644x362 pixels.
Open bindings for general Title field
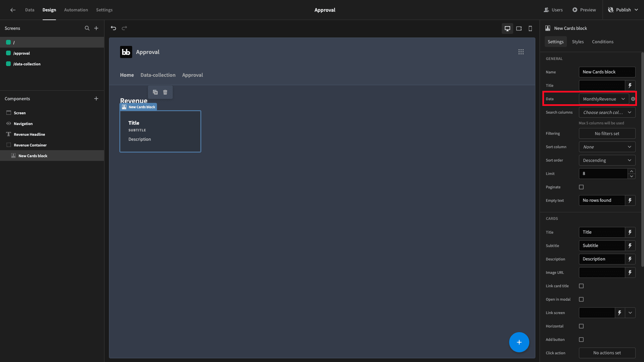point(630,85)
